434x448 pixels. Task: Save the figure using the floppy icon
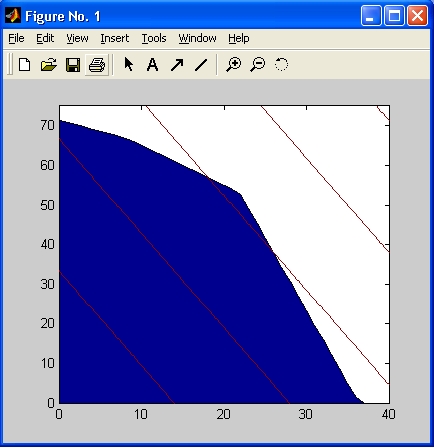pos(73,65)
